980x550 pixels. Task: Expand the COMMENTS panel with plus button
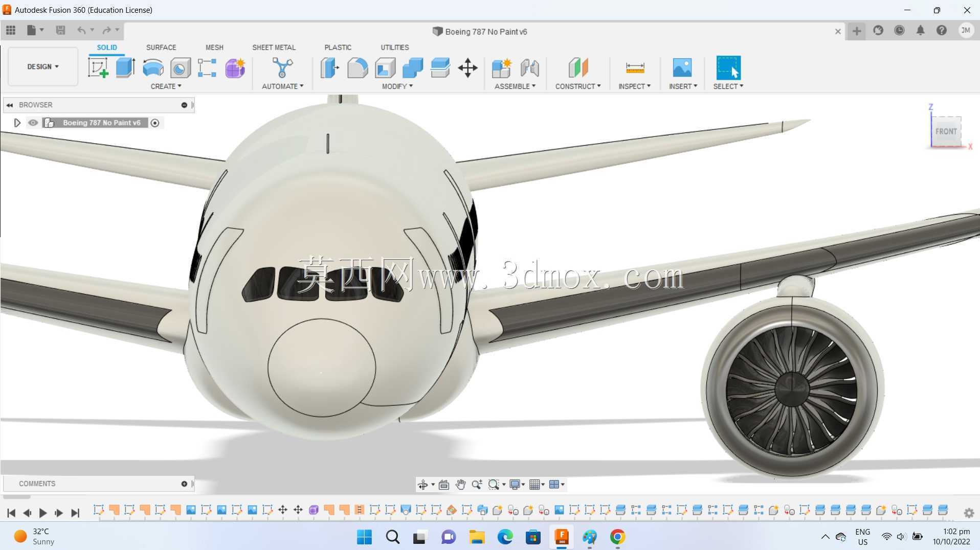pyautogui.click(x=184, y=484)
